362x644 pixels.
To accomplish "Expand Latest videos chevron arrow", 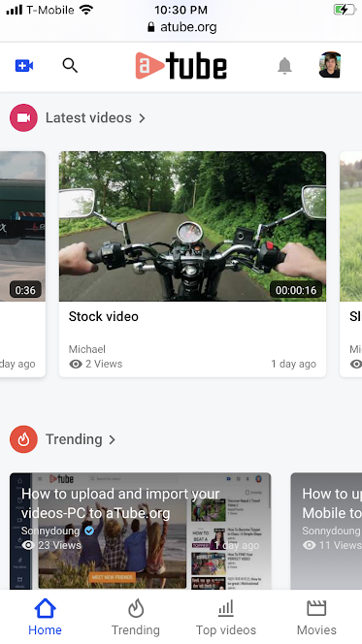I will tap(142, 118).
